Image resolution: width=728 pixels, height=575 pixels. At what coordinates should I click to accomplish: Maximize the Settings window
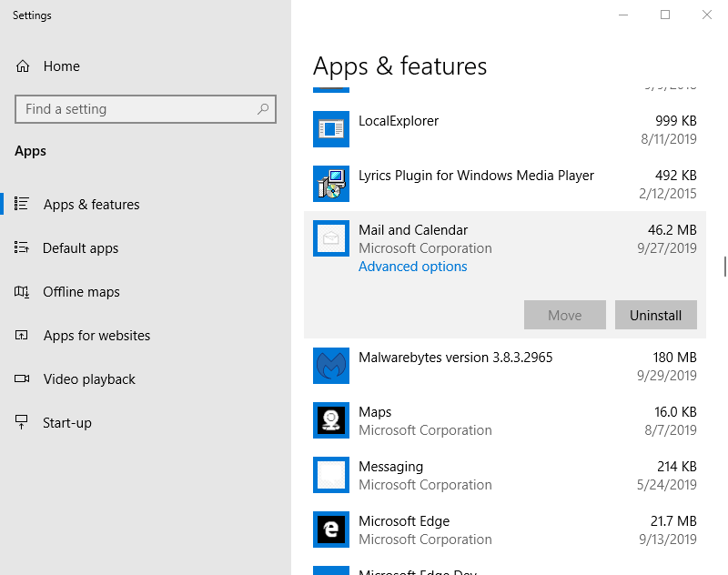(665, 15)
